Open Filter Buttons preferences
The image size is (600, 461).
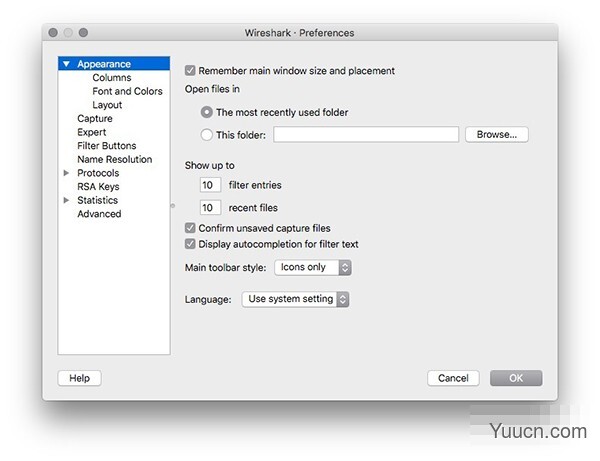(x=107, y=146)
